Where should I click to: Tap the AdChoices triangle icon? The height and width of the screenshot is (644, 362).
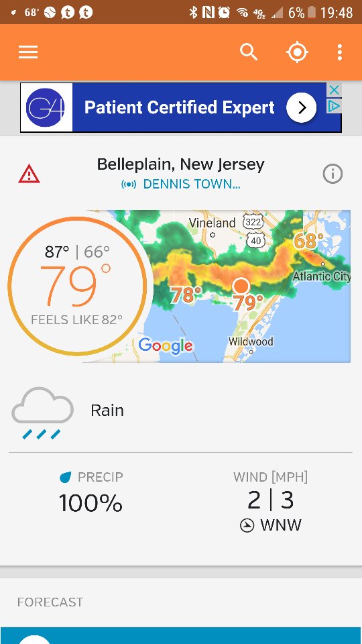(335, 106)
